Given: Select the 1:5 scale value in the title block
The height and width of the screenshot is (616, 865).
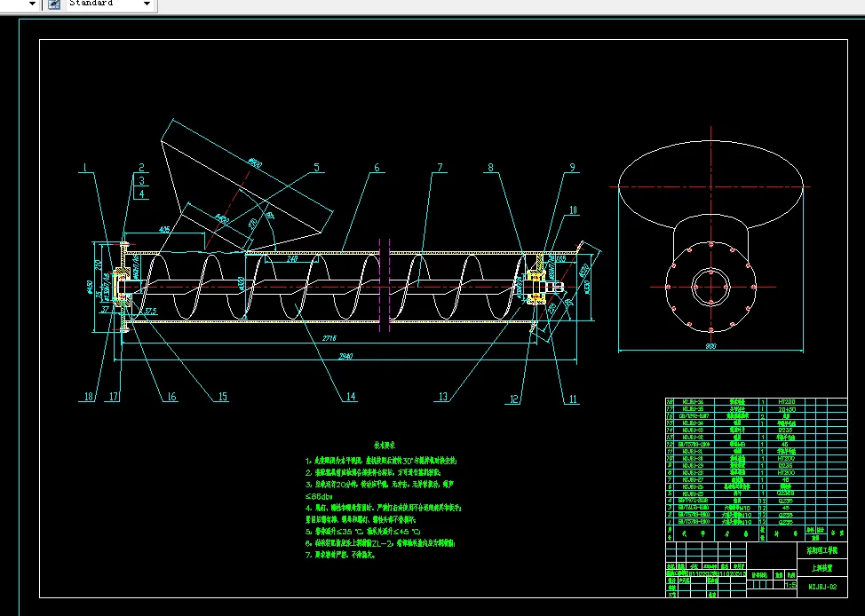Looking at the screenshot, I should pyautogui.click(x=790, y=585).
